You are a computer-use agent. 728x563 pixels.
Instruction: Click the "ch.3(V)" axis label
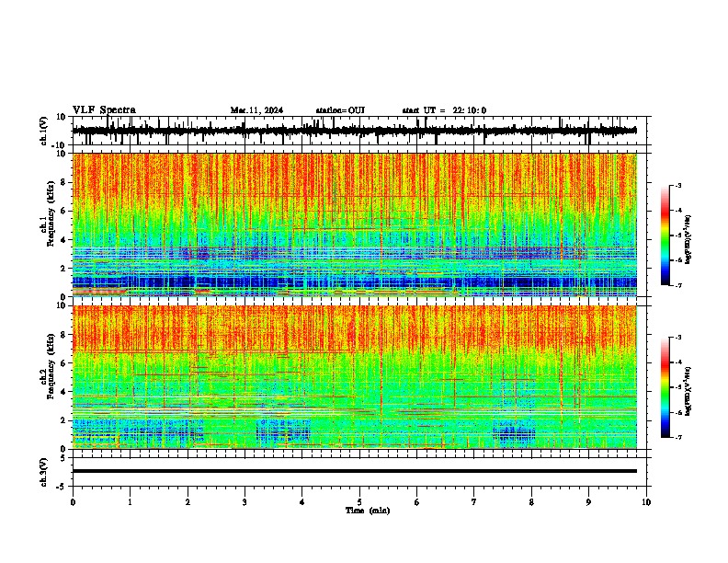click(x=43, y=472)
